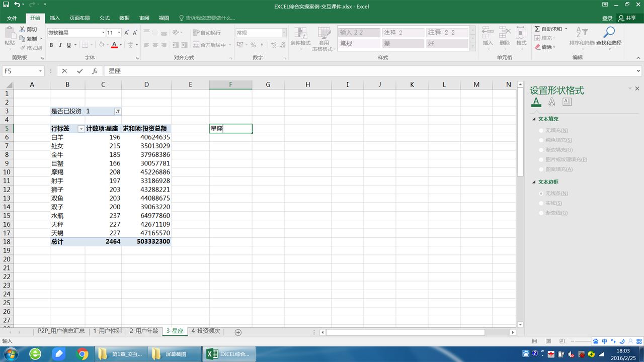Toggle bold formatting (B)

(51, 45)
